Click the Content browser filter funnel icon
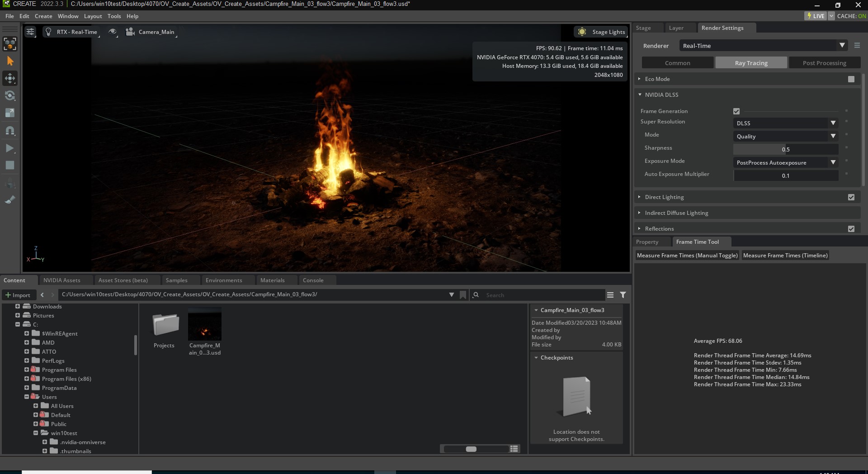This screenshot has height=474, width=868. pyautogui.click(x=623, y=295)
